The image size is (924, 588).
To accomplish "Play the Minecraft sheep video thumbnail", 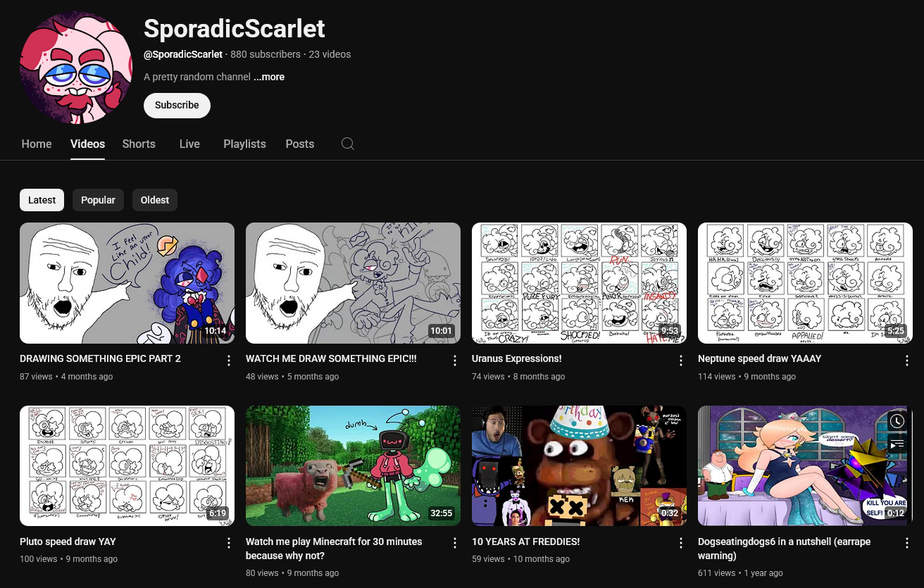I will coord(353,465).
